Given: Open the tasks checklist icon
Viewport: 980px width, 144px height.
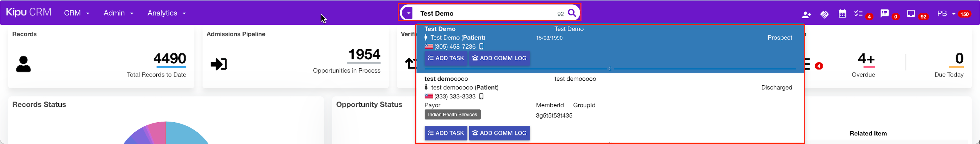Looking at the screenshot, I should [858, 14].
